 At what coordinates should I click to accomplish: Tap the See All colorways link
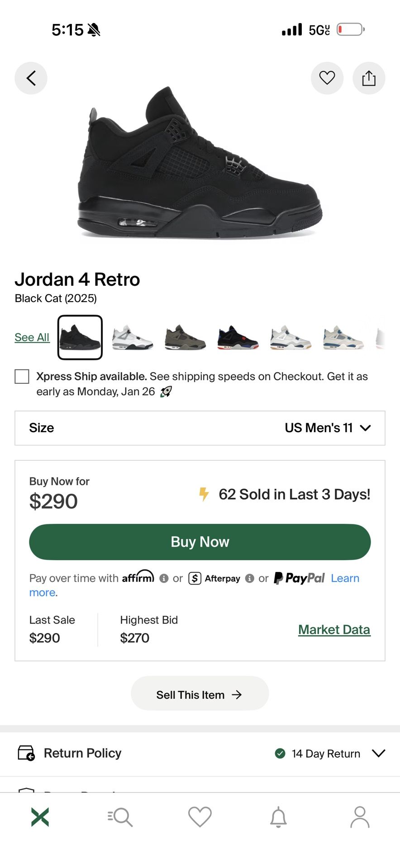click(32, 337)
